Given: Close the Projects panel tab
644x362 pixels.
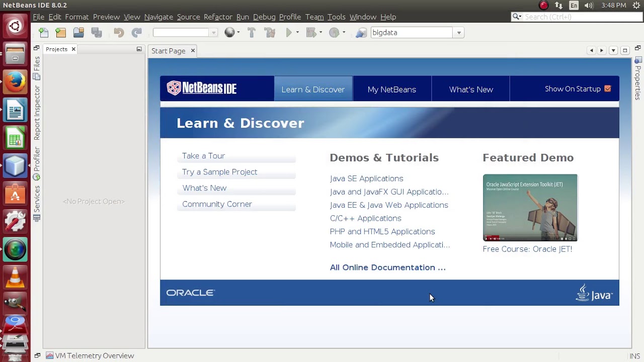Looking at the screenshot, I should coord(73,49).
